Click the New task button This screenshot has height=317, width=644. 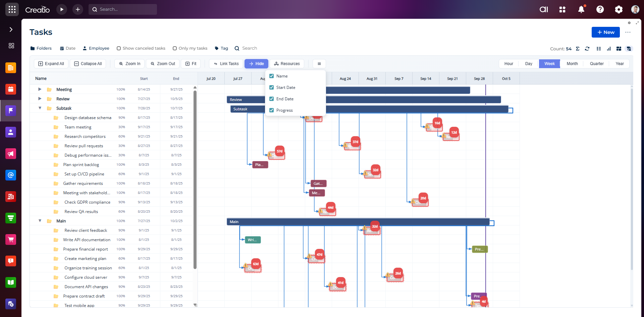click(605, 32)
